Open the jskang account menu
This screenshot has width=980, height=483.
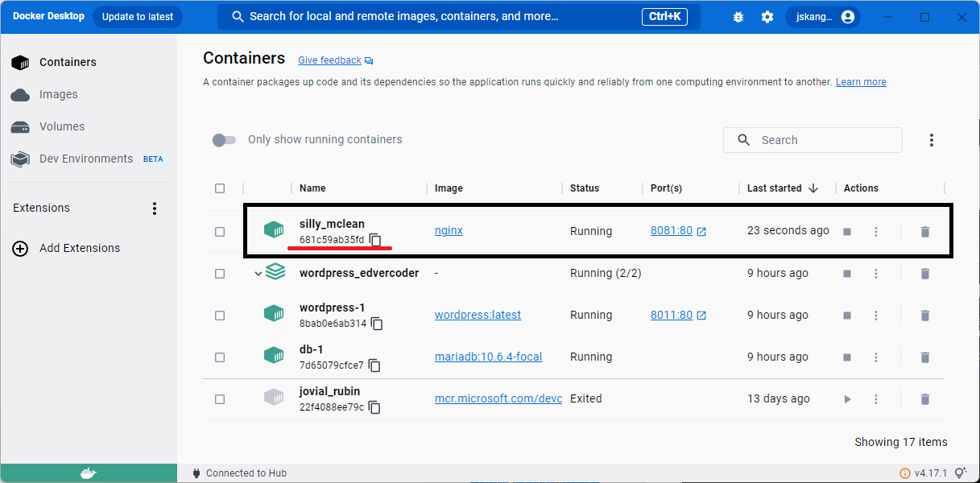823,17
